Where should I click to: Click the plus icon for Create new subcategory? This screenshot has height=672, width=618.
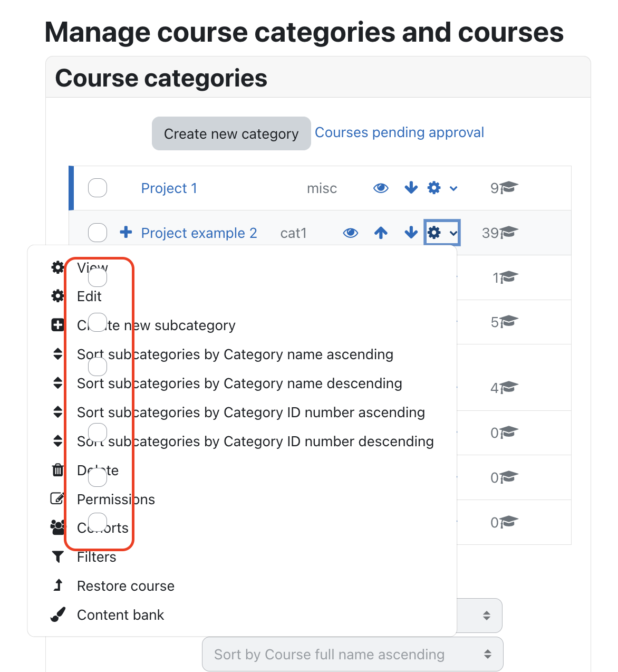coord(58,325)
